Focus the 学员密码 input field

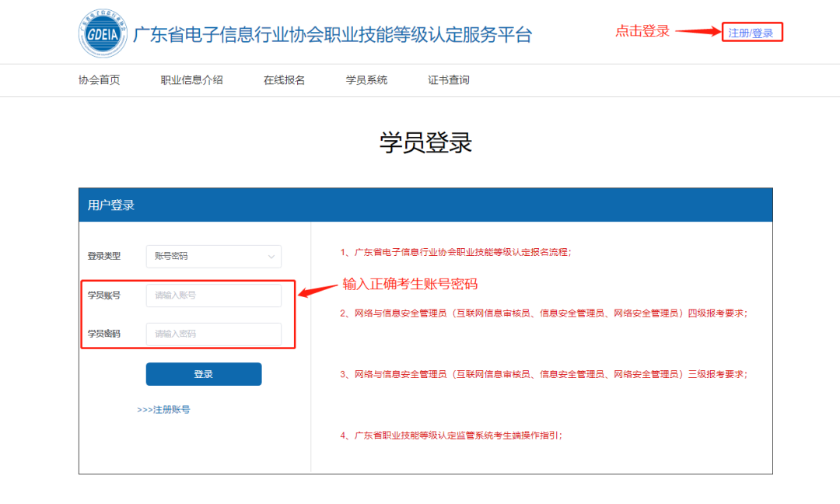tap(214, 334)
